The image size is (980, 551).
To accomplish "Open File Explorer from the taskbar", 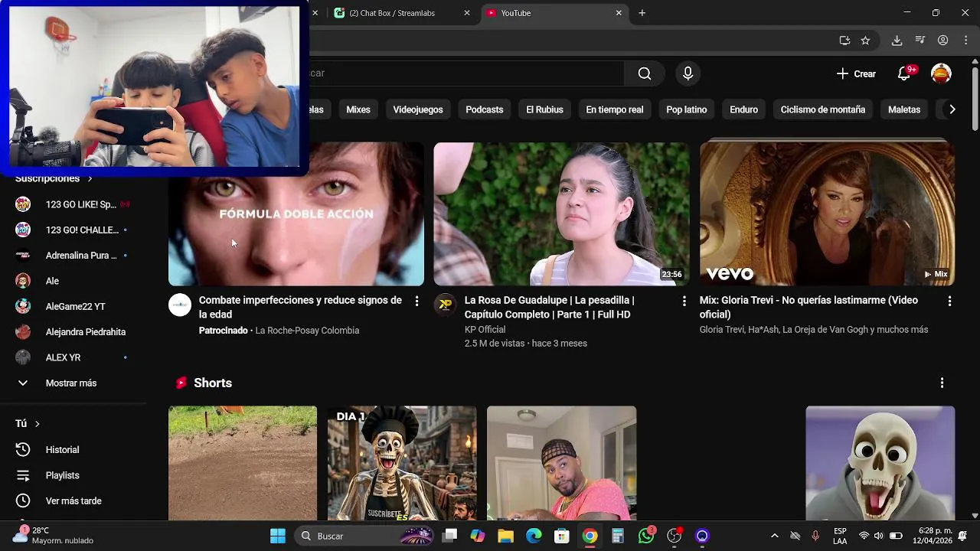I will 505,536.
